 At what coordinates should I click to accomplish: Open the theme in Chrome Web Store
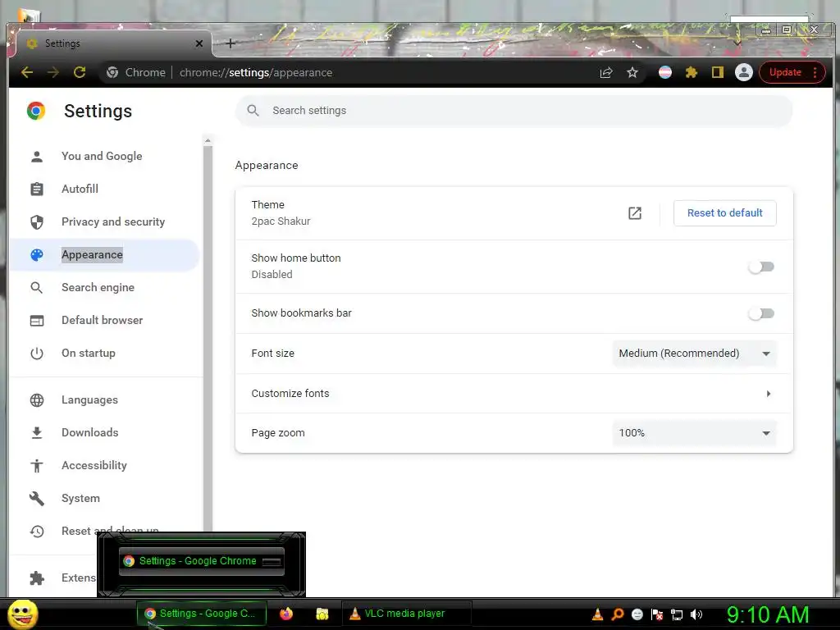point(635,213)
